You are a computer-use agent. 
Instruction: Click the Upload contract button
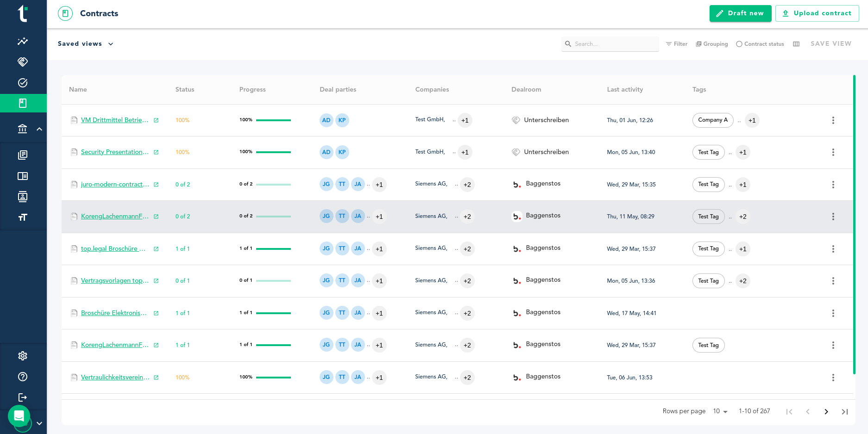817,13
